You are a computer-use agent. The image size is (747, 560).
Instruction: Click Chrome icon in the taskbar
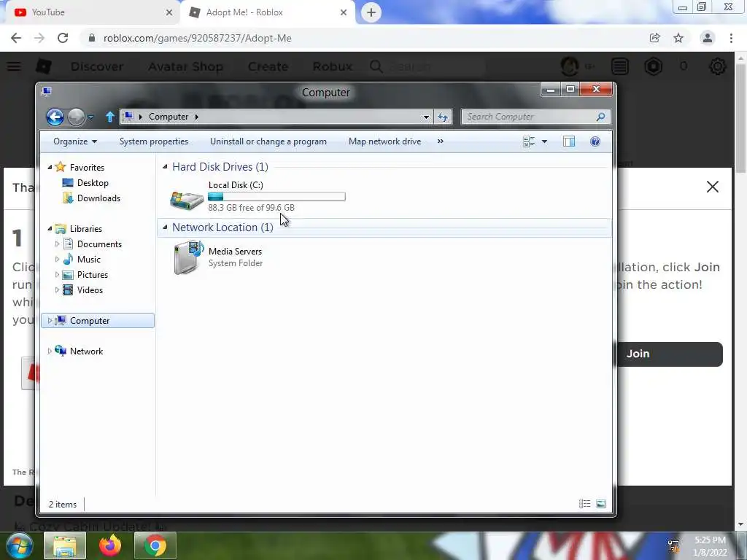click(155, 545)
